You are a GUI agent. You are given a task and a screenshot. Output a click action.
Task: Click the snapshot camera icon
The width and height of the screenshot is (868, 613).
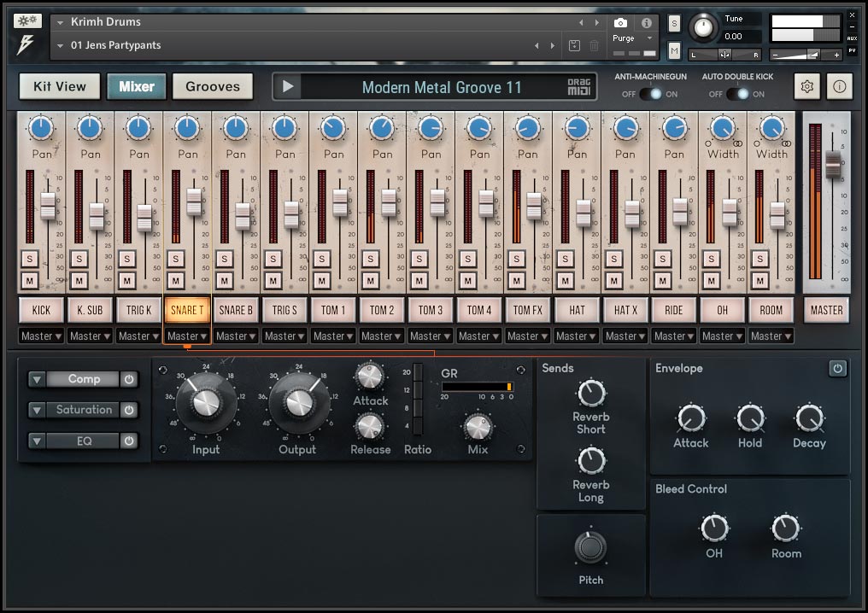pyautogui.click(x=620, y=23)
